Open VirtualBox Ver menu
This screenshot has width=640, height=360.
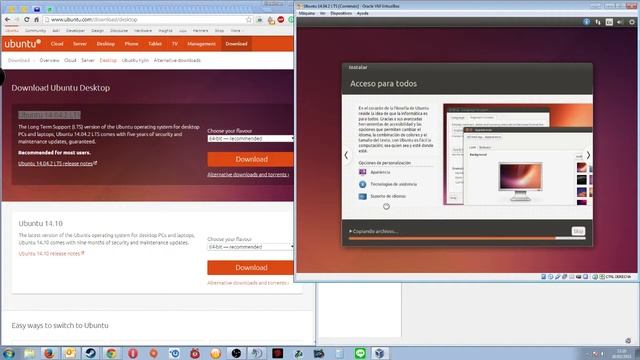pyautogui.click(x=322, y=13)
